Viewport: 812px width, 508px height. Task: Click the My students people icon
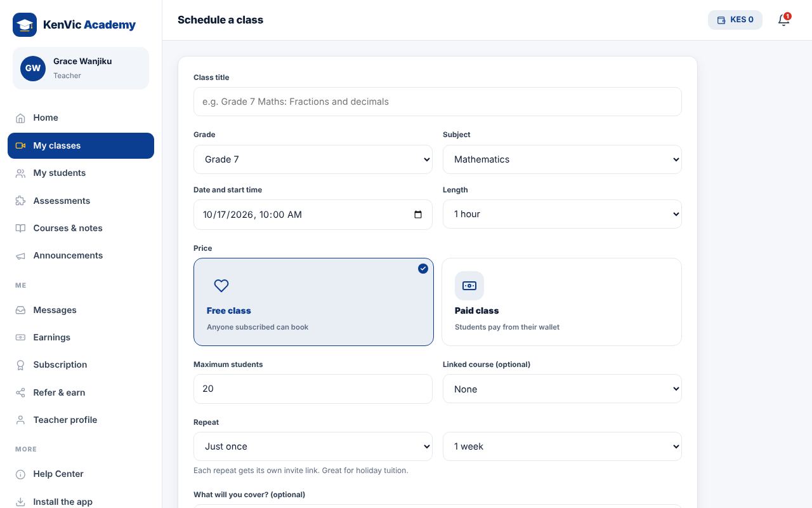20,173
